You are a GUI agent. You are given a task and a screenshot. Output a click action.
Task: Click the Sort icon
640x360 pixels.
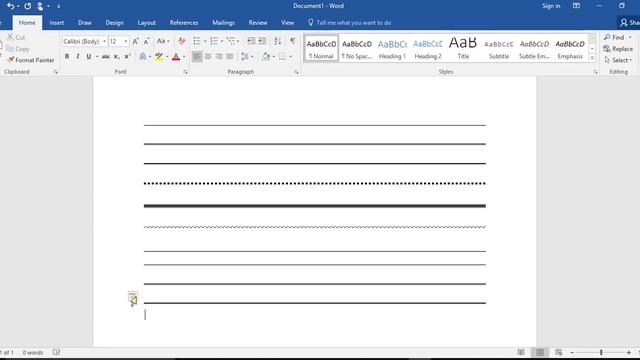(x=278, y=41)
